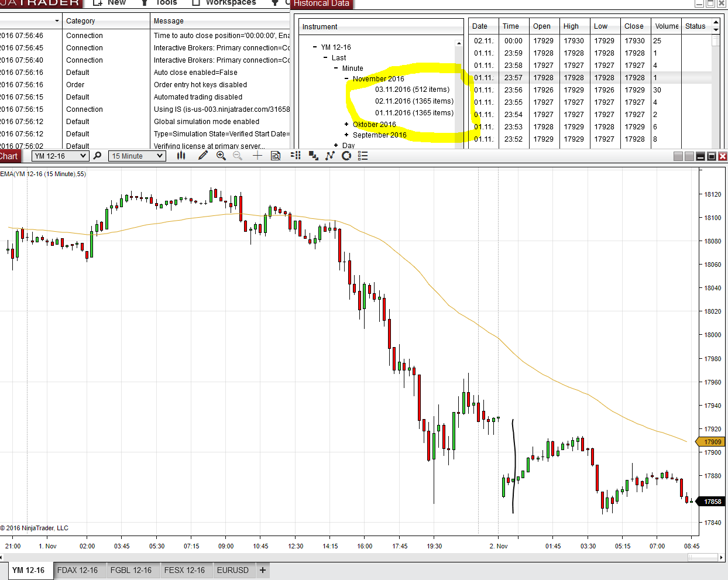Switch to the FGBL 12-16 tab
The image size is (728, 580).
pyautogui.click(x=131, y=570)
